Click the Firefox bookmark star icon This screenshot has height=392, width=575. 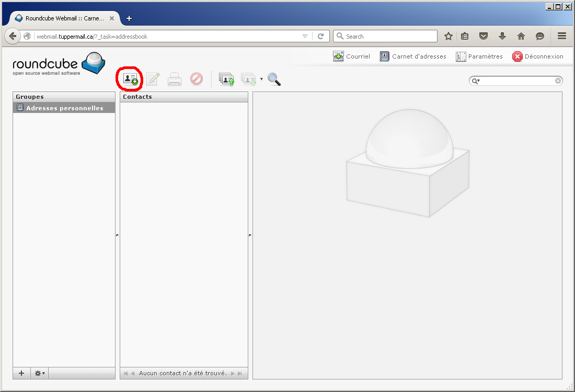click(x=448, y=36)
